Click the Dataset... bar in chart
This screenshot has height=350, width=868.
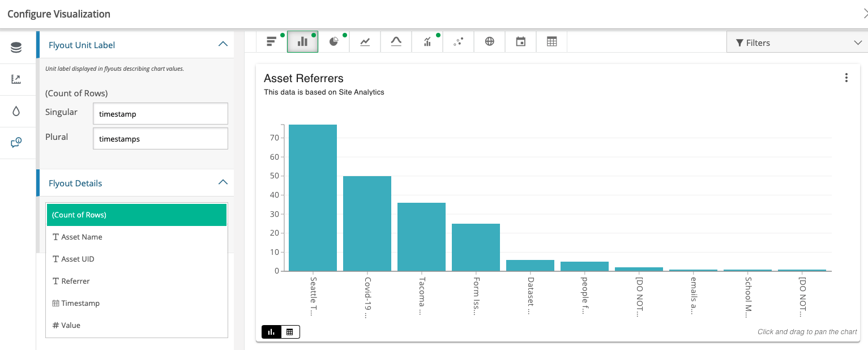click(530, 265)
